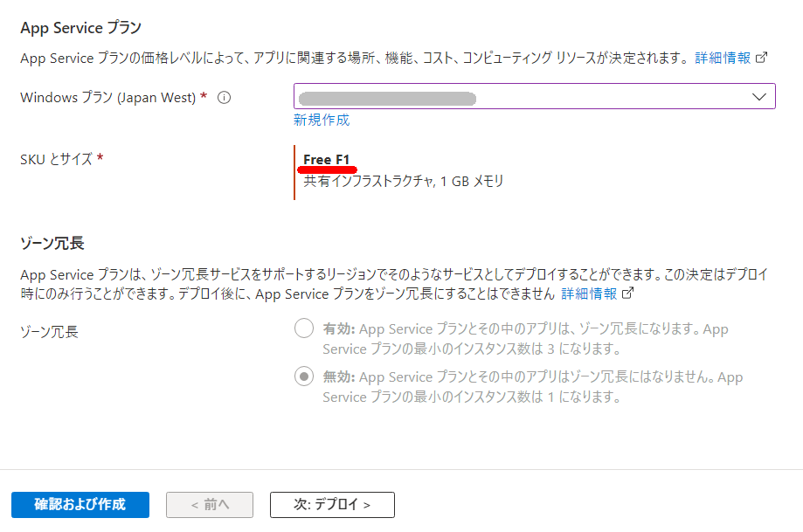
Task: Click the 新規作成 link under plan dropdown
Action: point(322,120)
